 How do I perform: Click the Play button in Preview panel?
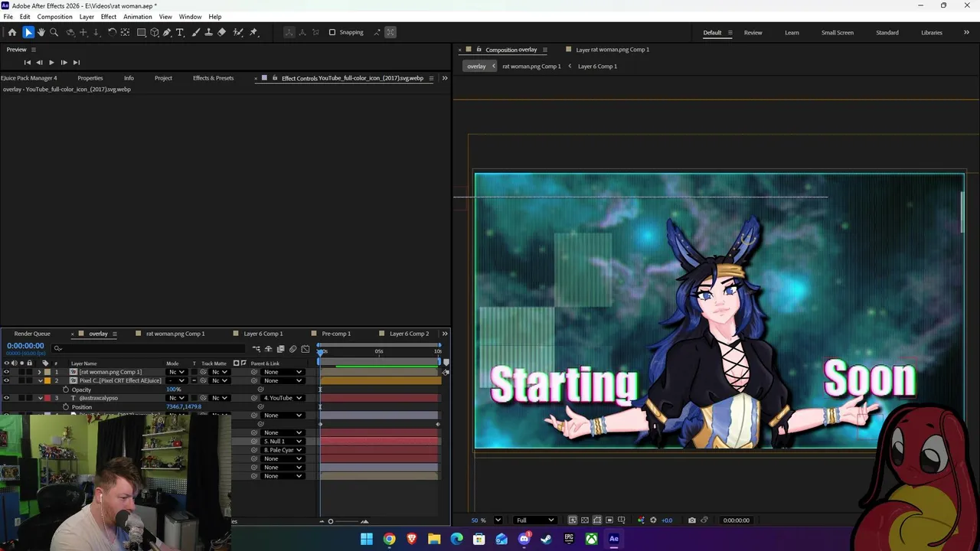pos(51,62)
